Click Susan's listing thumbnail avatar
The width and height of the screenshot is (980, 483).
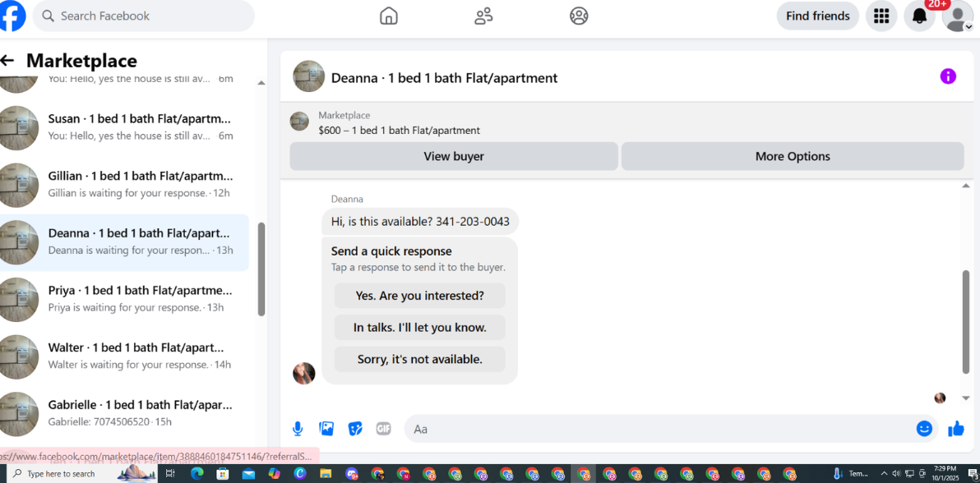click(17, 127)
